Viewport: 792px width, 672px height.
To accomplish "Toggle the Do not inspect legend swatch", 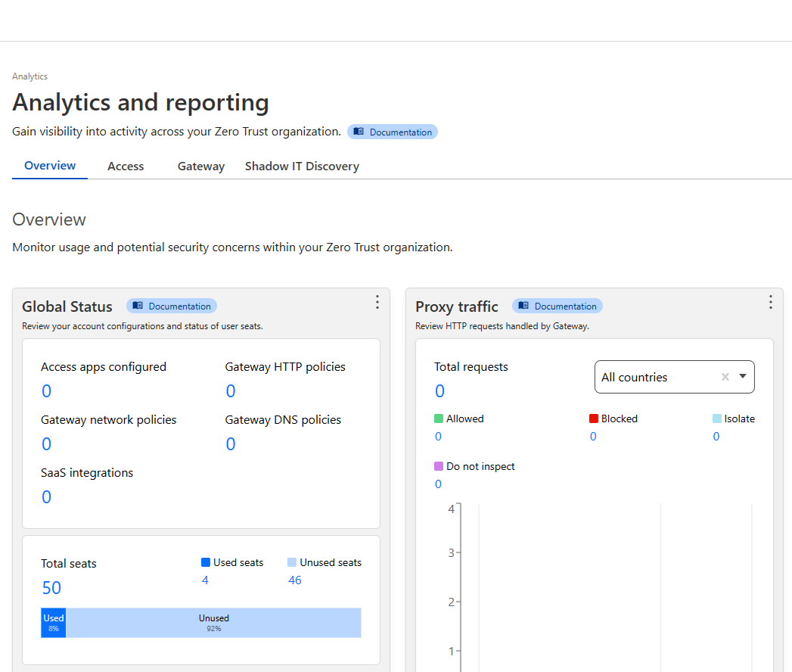I will coord(439,466).
